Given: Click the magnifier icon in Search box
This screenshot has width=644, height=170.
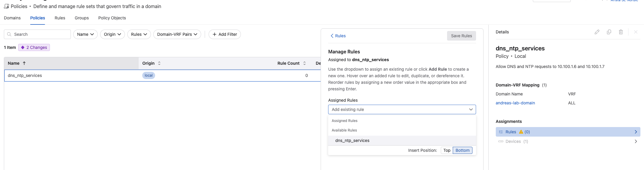Looking at the screenshot, I should click(9, 34).
